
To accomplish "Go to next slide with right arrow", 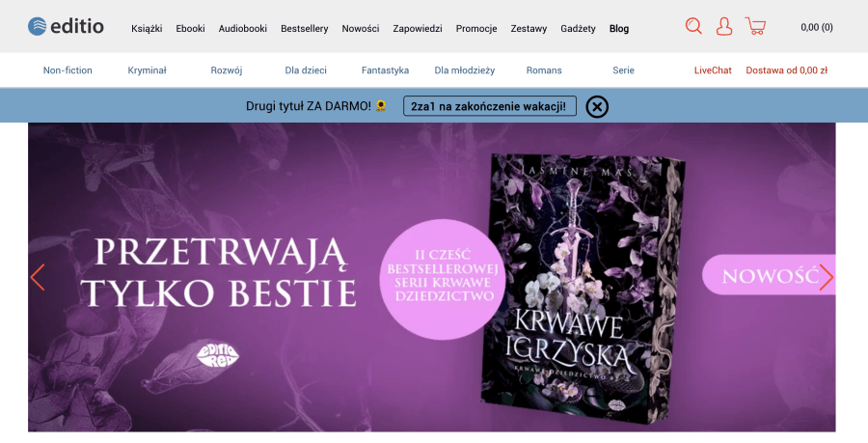I will tap(826, 277).
